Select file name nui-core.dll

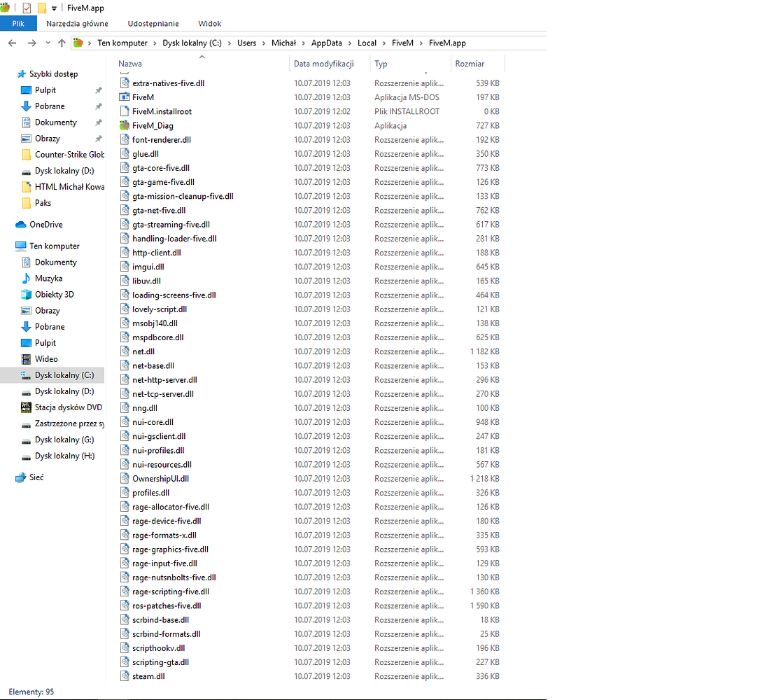coord(153,422)
